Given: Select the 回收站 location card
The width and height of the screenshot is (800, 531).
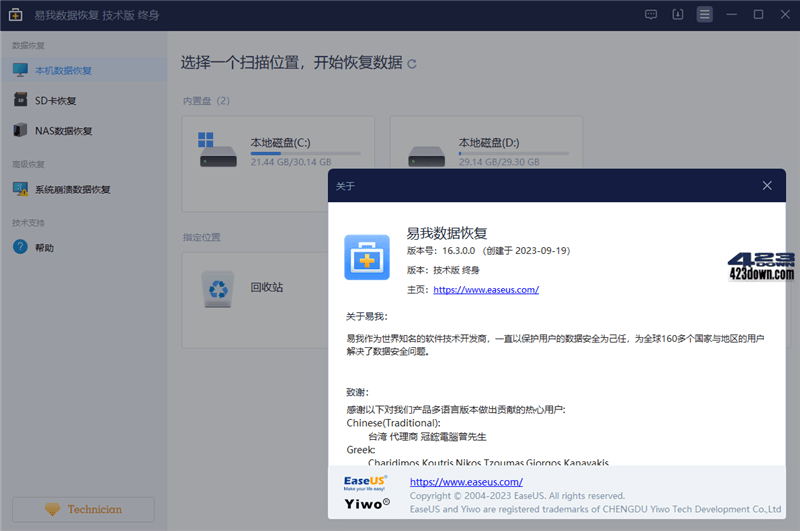Looking at the screenshot, I should tap(255, 300).
